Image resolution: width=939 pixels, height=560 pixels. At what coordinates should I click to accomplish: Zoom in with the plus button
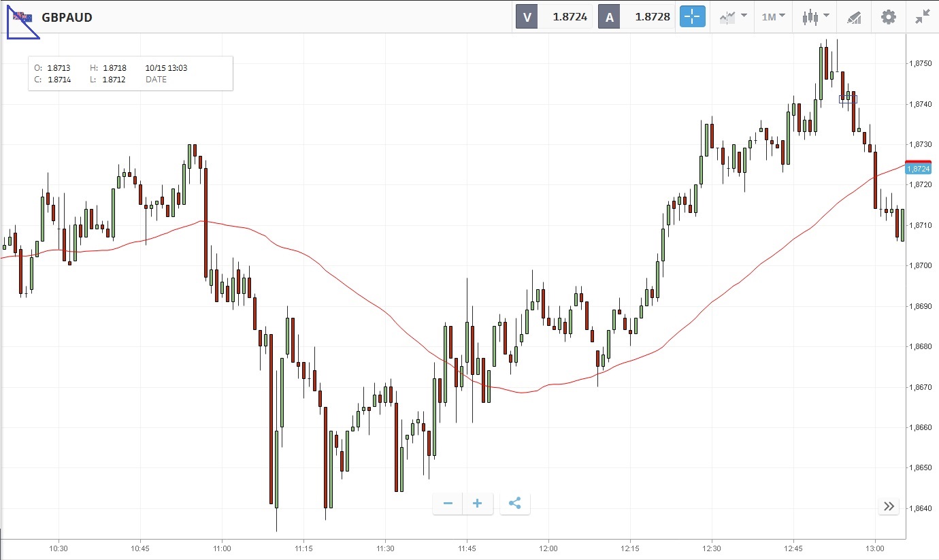tap(478, 504)
